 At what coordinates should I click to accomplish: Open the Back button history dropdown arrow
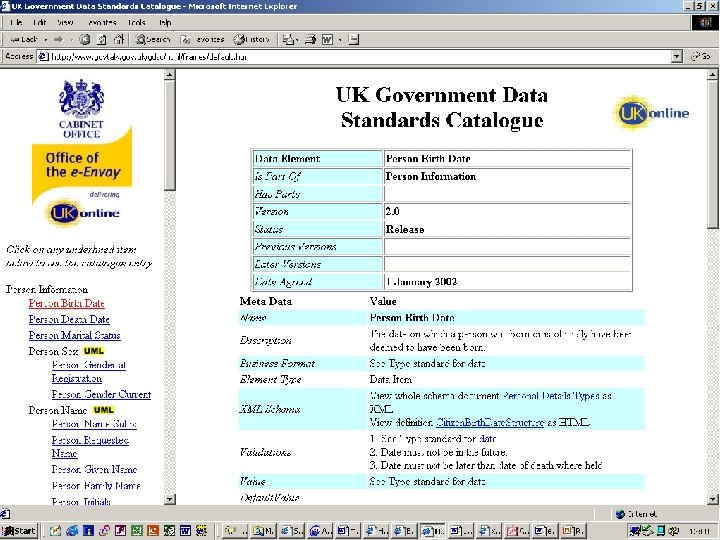45,40
